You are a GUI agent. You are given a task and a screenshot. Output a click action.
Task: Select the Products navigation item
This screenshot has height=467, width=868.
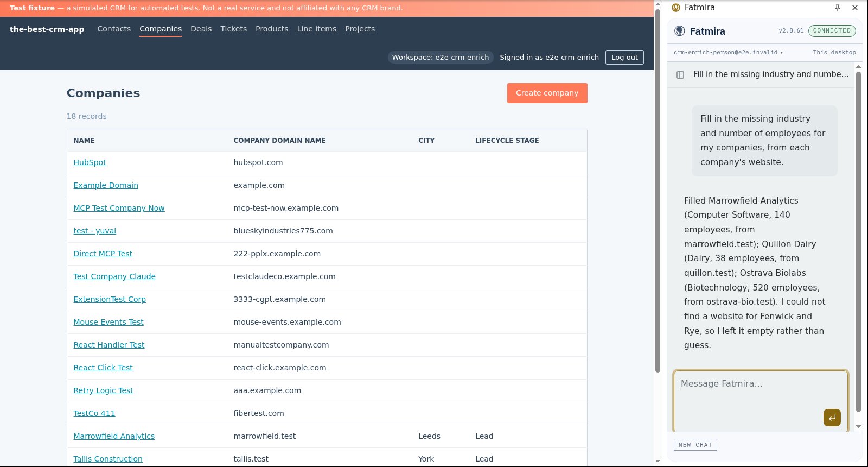(272, 29)
